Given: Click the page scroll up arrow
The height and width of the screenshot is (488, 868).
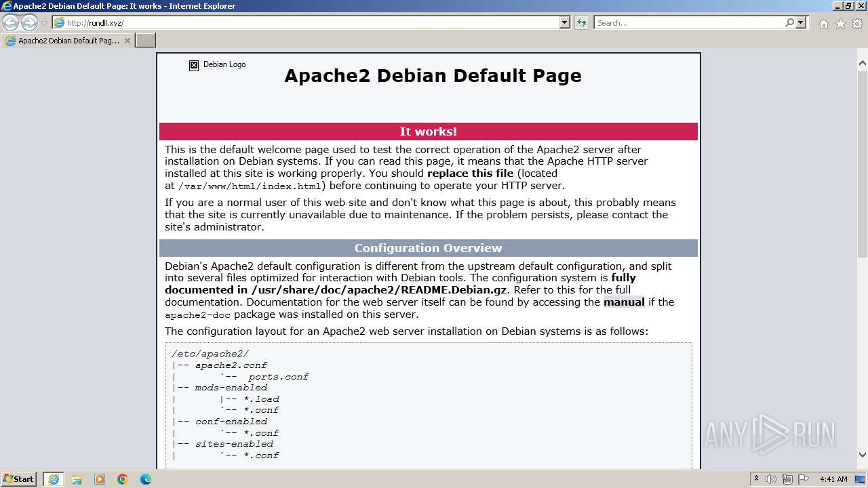Looking at the screenshot, I should 863,64.
